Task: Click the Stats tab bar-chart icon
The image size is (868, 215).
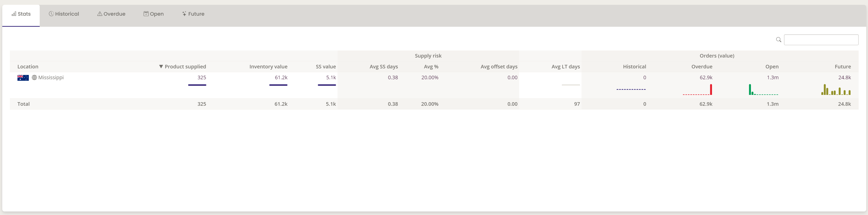Action: pyautogui.click(x=14, y=14)
